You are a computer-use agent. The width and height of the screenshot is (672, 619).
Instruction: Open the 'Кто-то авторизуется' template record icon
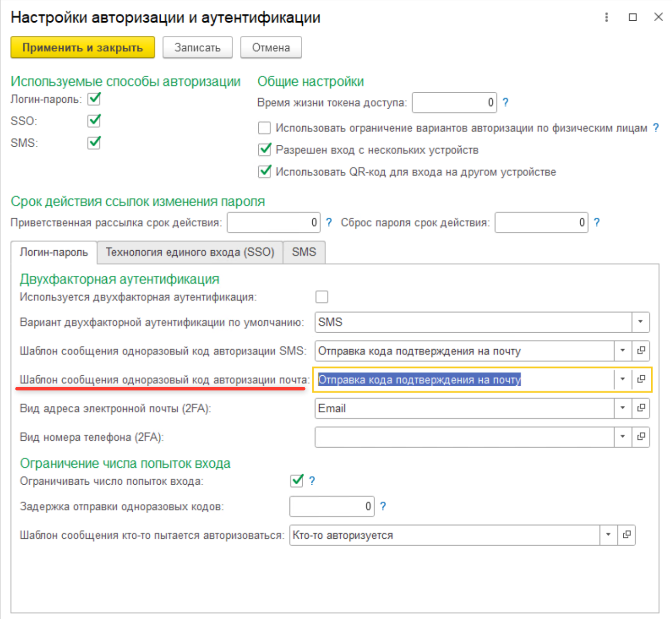627,535
